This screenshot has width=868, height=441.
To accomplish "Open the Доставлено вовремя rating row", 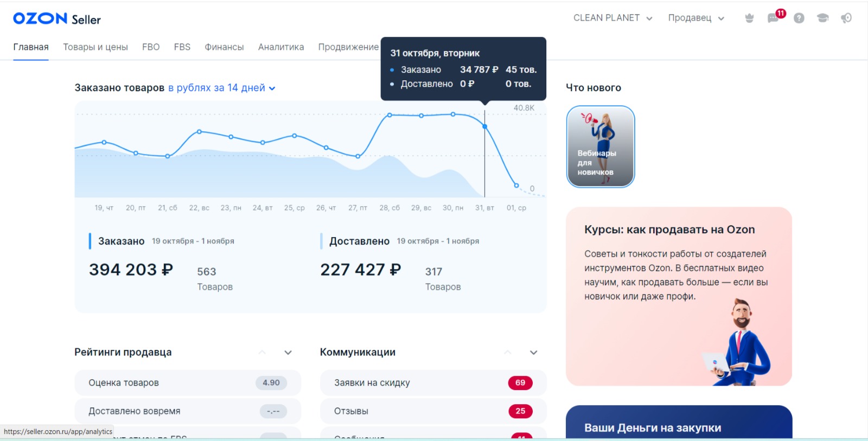I will pyautogui.click(x=188, y=411).
